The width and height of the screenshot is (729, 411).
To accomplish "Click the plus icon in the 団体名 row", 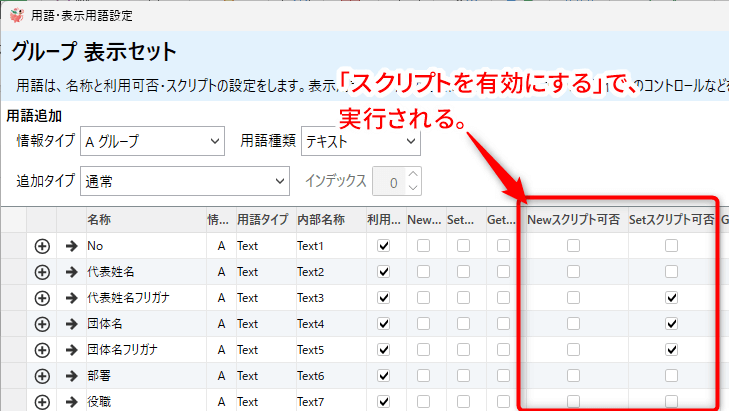I will (x=42, y=324).
